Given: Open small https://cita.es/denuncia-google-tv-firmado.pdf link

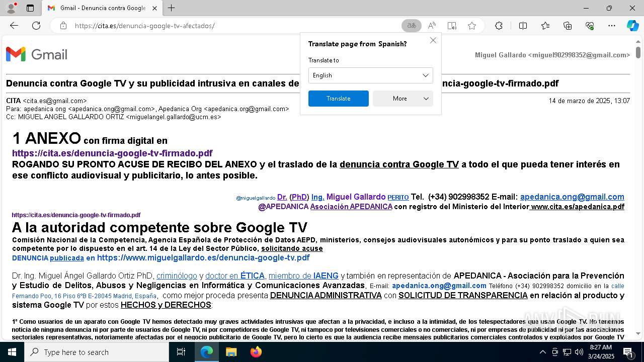Looking at the screenshot, I should click(x=76, y=215).
